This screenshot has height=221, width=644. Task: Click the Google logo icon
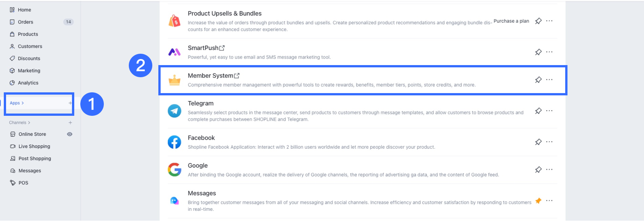pyautogui.click(x=175, y=170)
